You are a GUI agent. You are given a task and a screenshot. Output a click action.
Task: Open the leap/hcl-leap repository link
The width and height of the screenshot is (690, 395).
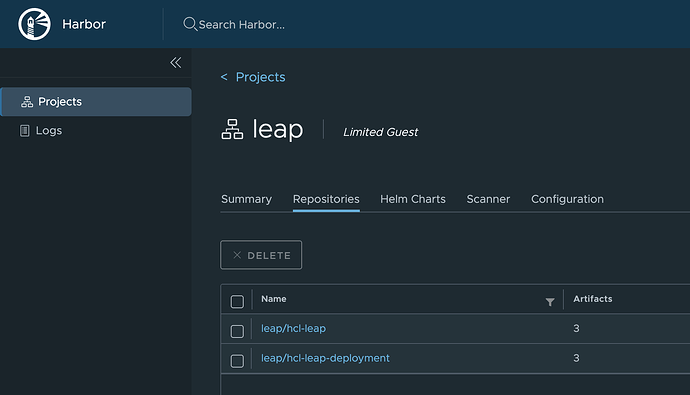(294, 329)
